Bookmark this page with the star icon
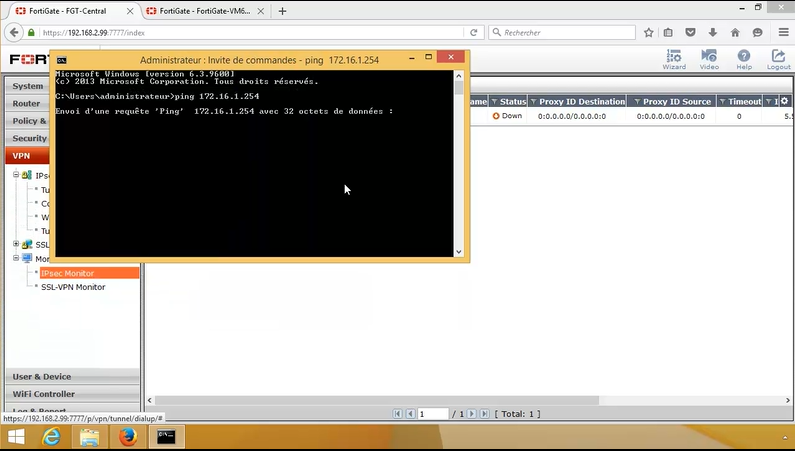The image size is (795, 451). [x=649, y=32]
